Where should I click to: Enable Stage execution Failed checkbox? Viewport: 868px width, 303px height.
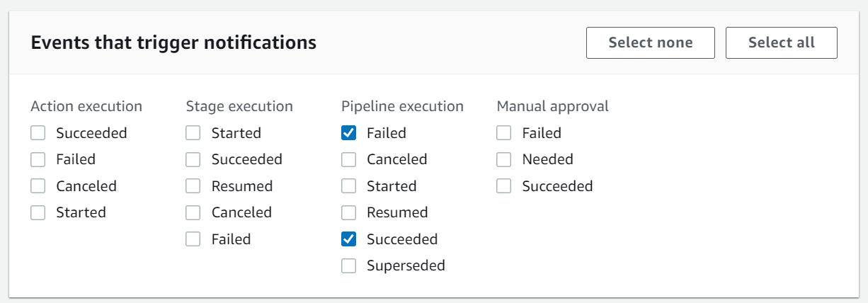tap(193, 239)
